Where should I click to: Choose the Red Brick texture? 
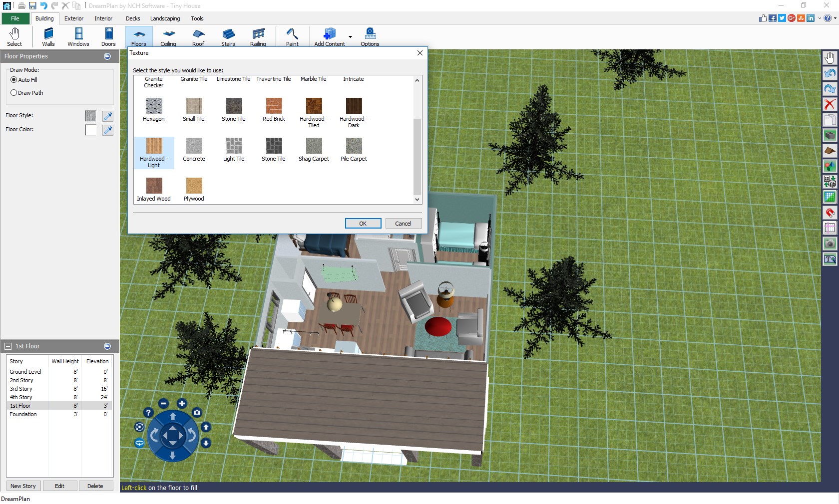coord(273,107)
